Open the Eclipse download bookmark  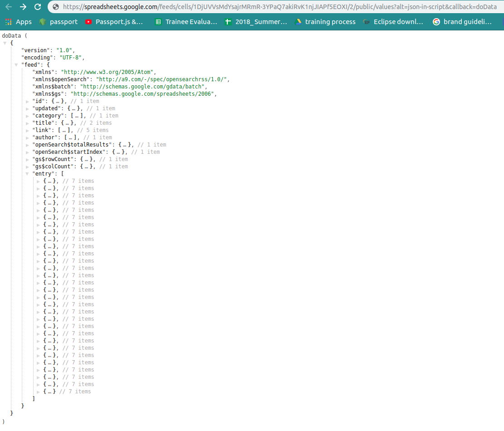click(x=393, y=22)
